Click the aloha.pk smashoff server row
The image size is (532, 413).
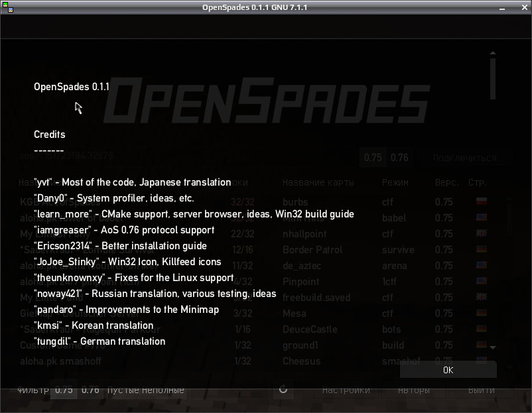tap(60, 361)
